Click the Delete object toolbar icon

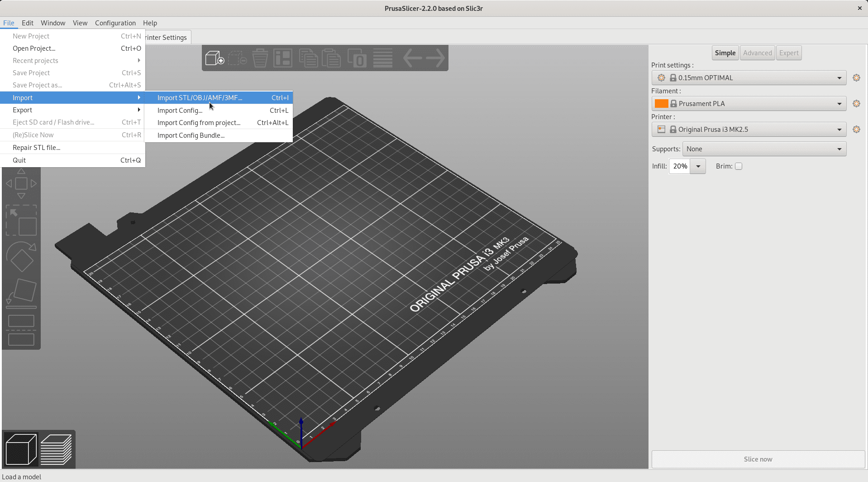tap(238, 58)
